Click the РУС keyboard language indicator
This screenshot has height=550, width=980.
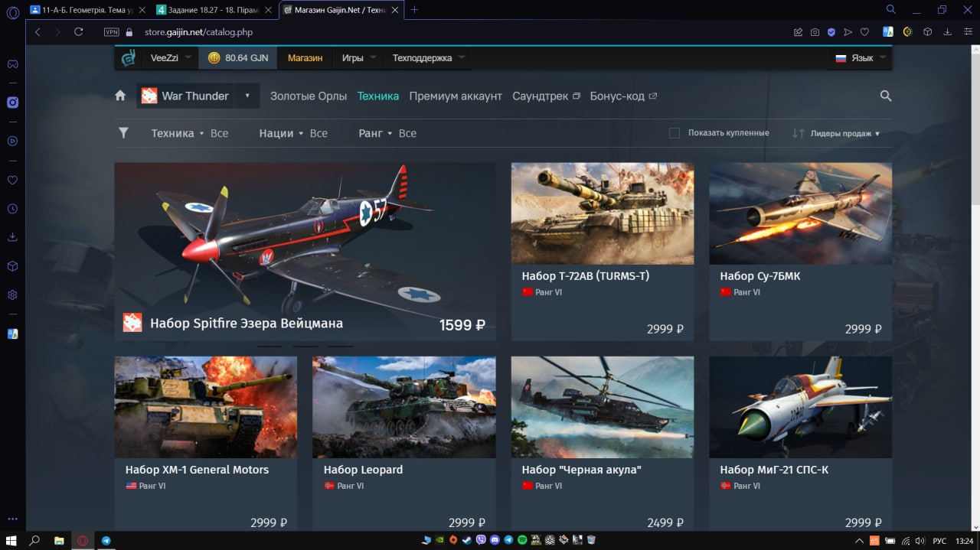coord(939,541)
